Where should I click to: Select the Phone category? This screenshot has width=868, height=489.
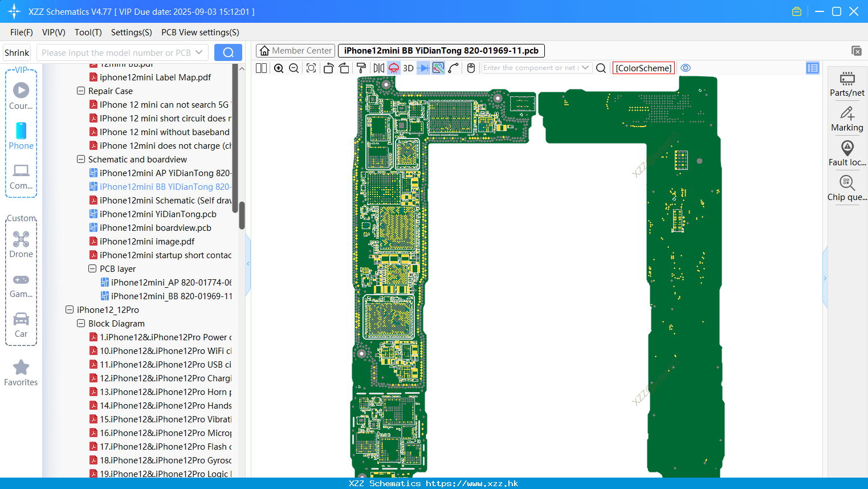tap(21, 136)
